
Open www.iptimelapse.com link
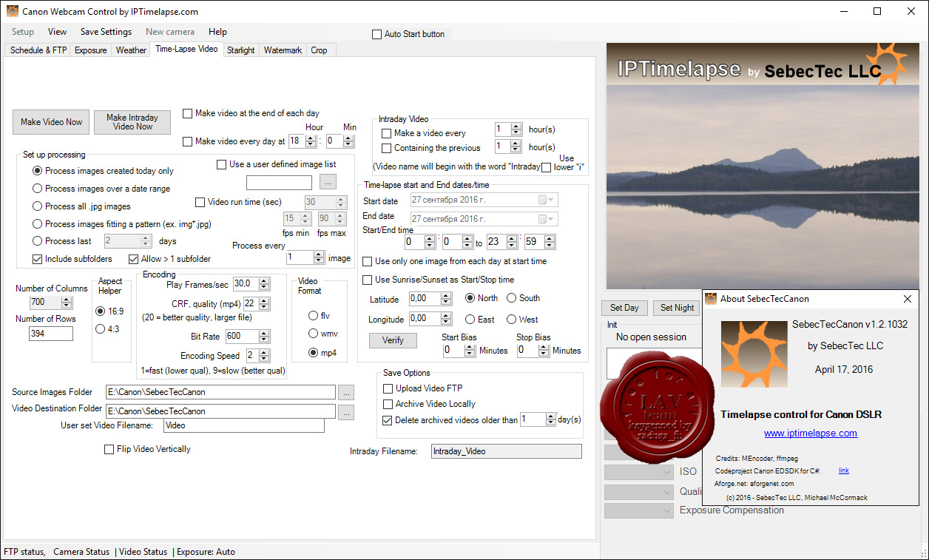811,434
